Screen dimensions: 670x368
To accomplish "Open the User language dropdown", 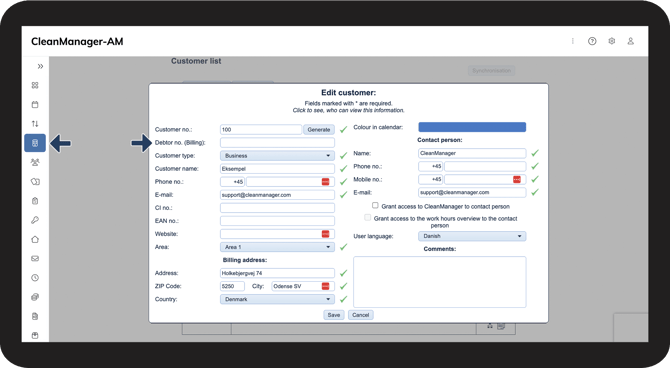I will pos(472,236).
